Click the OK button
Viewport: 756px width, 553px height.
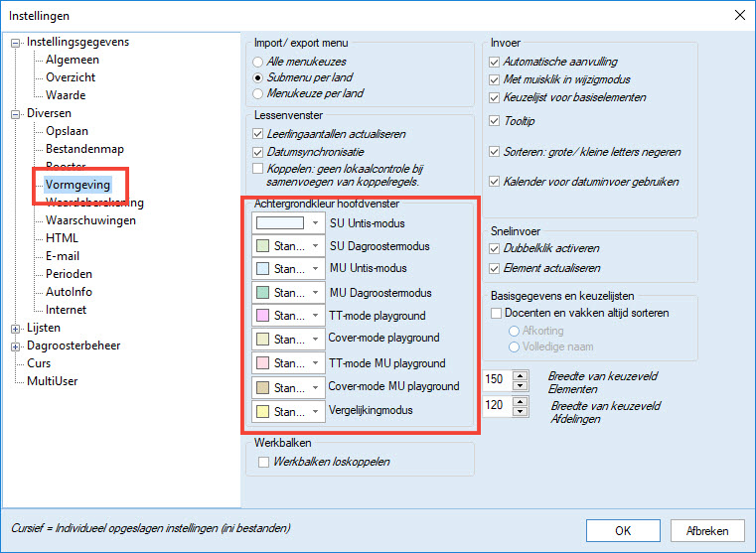pos(622,530)
